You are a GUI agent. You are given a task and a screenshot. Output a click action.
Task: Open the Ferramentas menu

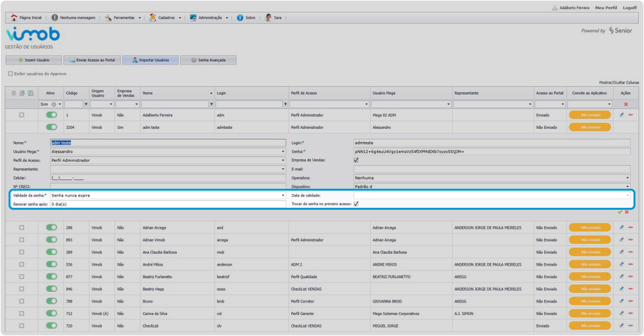coord(124,17)
